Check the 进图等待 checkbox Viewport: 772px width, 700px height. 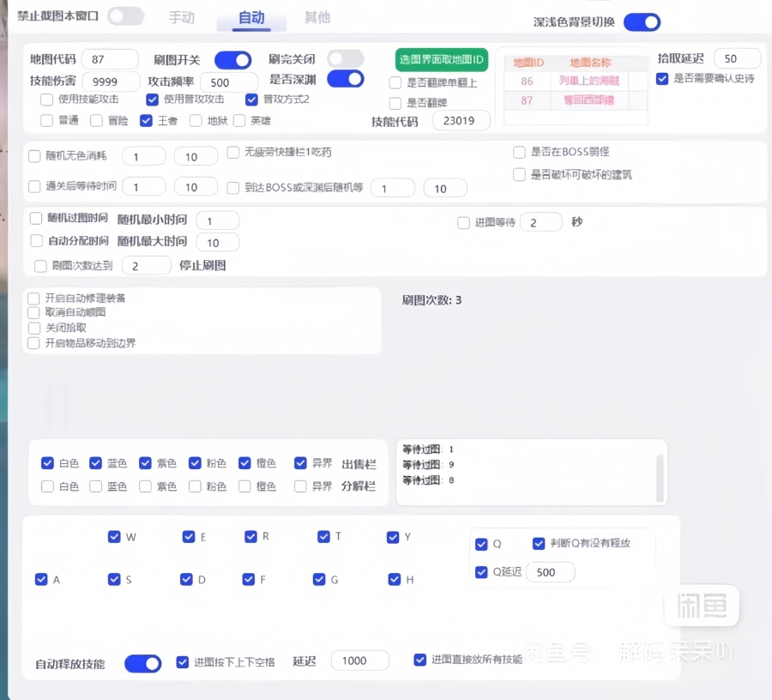[x=463, y=223]
